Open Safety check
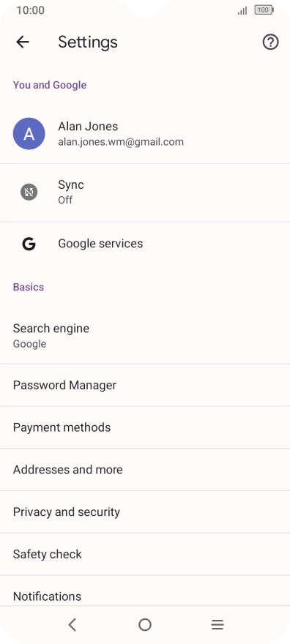Viewport: 290px width, 644px height. pos(145,554)
